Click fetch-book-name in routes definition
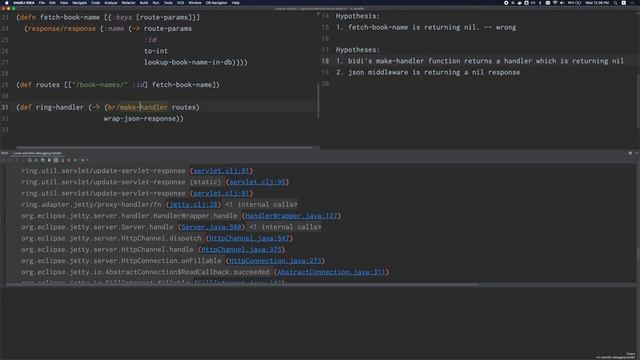Viewport: 640px width, 360px height. coord(182,85)
